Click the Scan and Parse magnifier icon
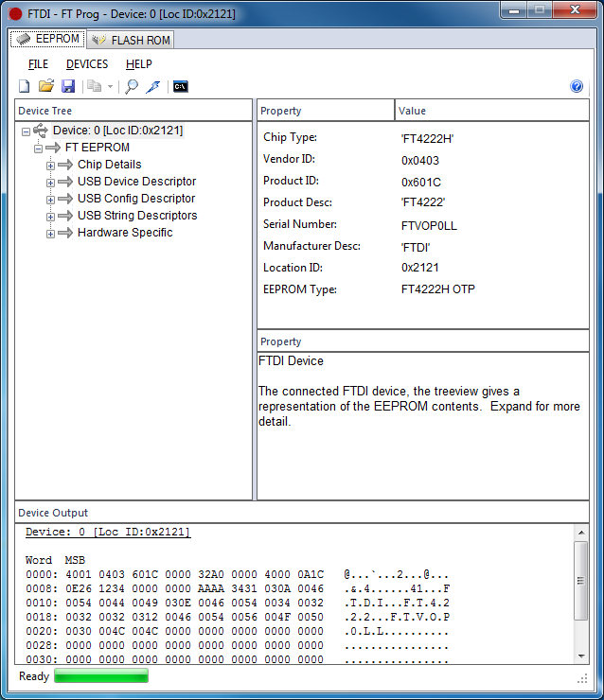Screen dimensions: 604x700 [x=132, y=86]
